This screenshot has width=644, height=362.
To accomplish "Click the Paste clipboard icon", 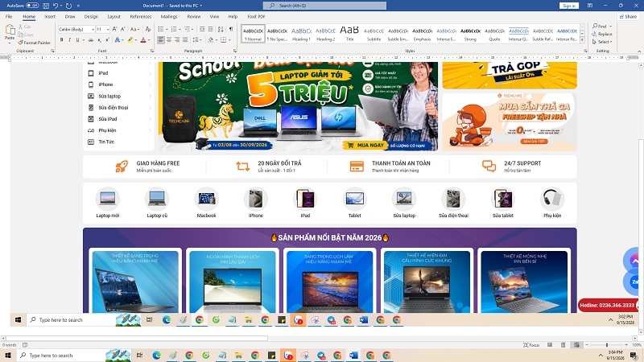I will coord(10,30).
